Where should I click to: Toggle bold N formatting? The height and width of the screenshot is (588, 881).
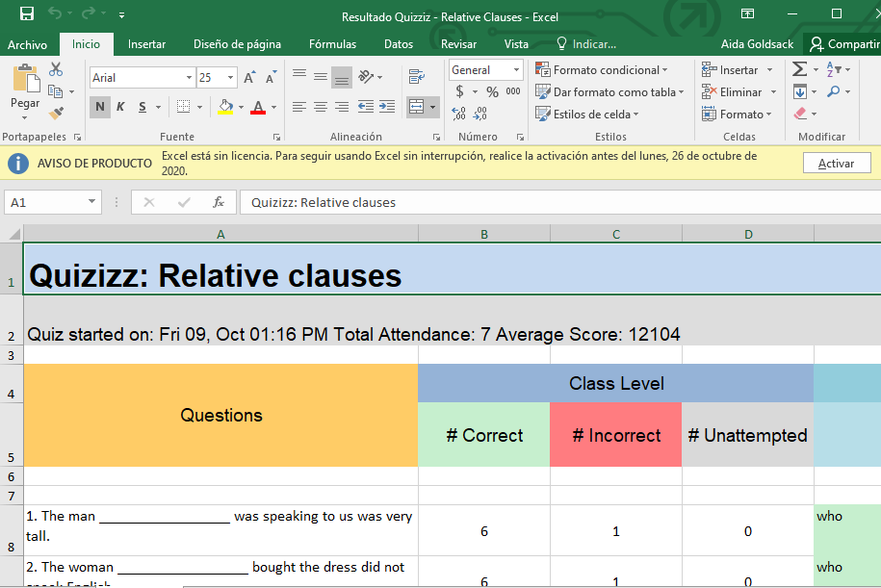pyautogui.click(x=99, y=107)
